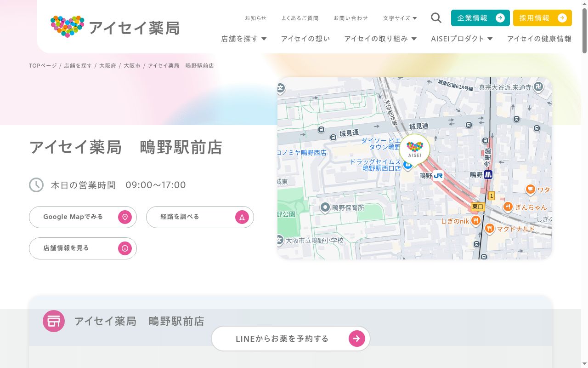
Task: Expand the AISEIプロダクト dropdown menu
Action: (462, 39)
